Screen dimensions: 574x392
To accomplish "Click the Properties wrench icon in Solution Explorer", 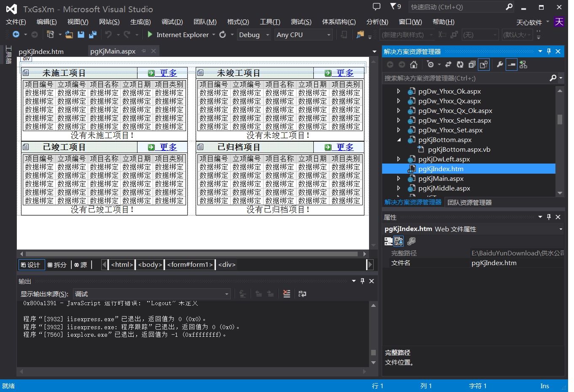I will coord(500,64).
